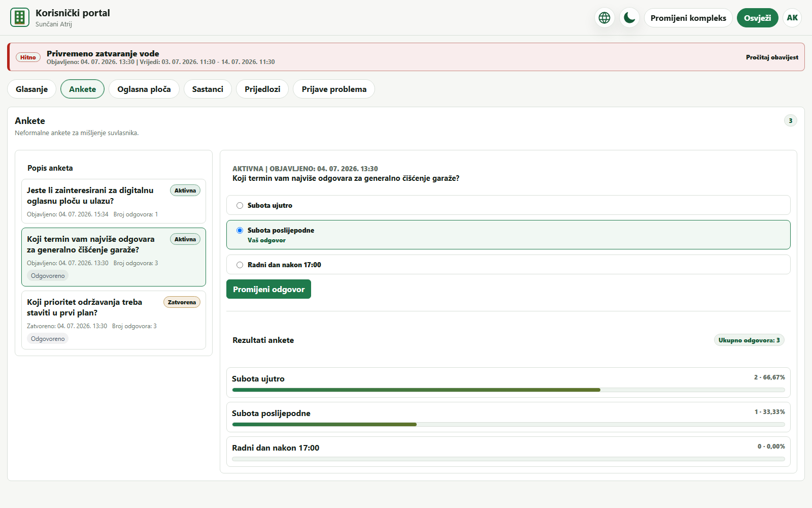Toggle dark mode moon icon
Viewport: 812px width, 508px height.
pyautogui.click(x=629, y=18)
